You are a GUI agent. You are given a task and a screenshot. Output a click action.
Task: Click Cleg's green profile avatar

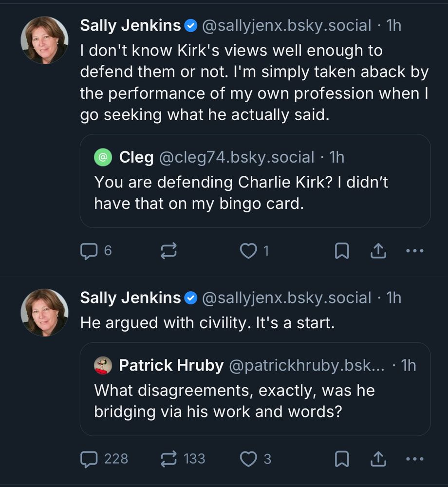(103, 157)
